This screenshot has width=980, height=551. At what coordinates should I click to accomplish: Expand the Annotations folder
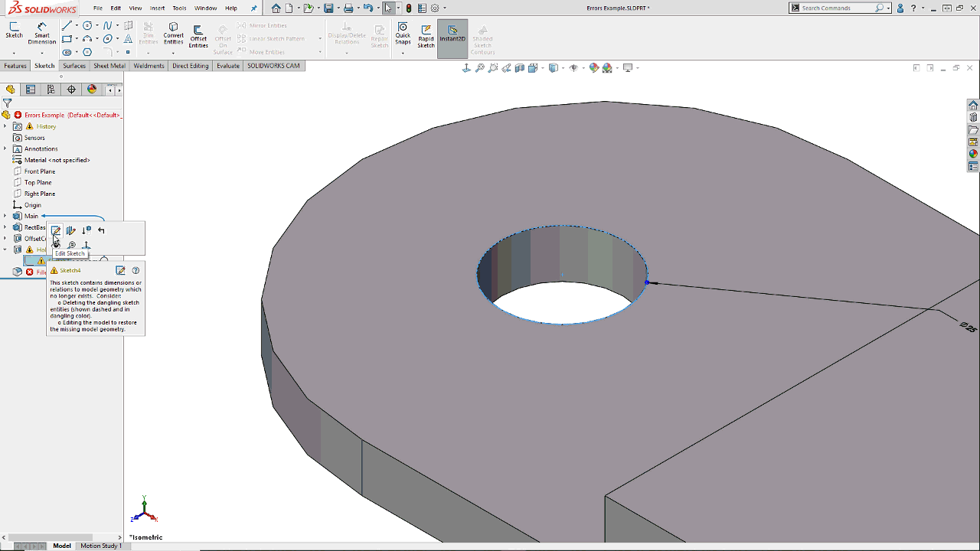(x=5, y=148)
